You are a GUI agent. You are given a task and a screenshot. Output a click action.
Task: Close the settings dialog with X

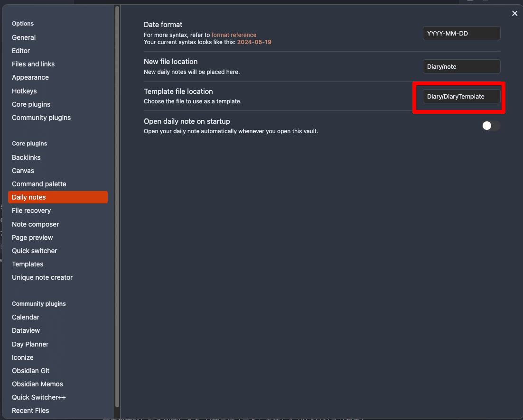[x=514, y=14]
